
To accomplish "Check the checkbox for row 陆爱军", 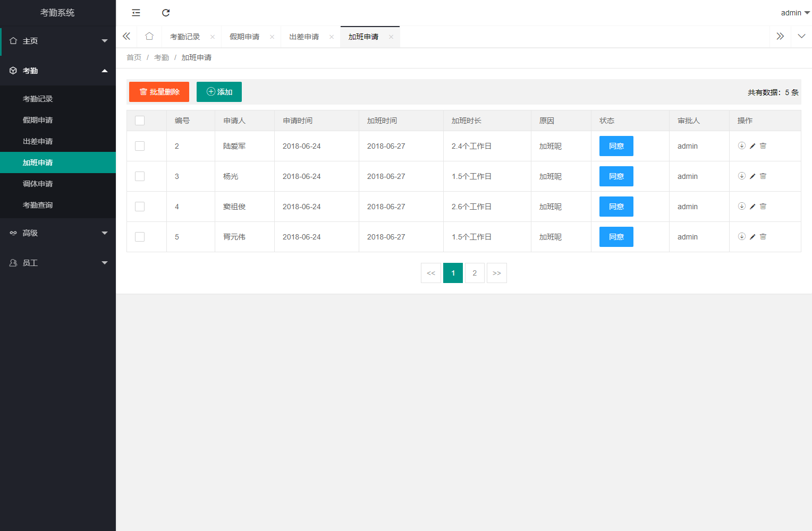I will click(140, 146).
